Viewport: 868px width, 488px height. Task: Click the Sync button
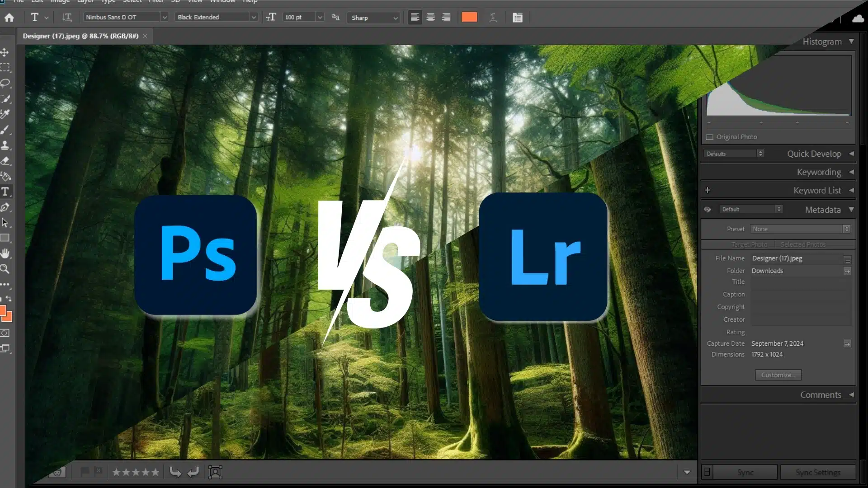point(745,472)
